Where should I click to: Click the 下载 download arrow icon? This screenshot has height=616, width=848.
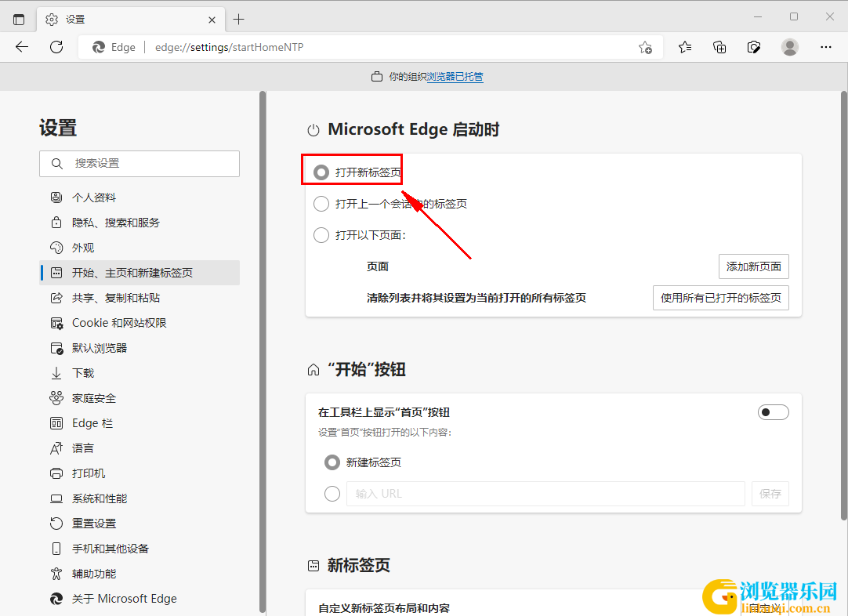[x=56, y=373]
